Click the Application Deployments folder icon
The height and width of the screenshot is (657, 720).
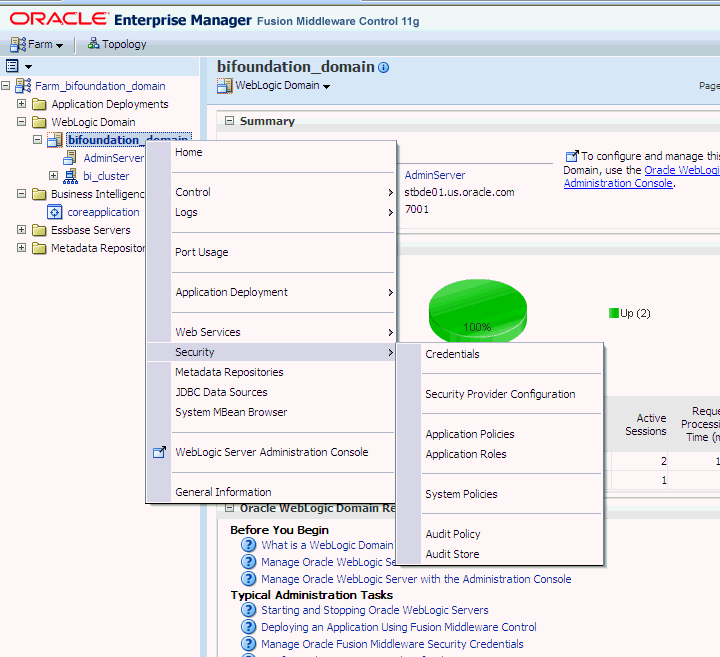tap(39, 104)
